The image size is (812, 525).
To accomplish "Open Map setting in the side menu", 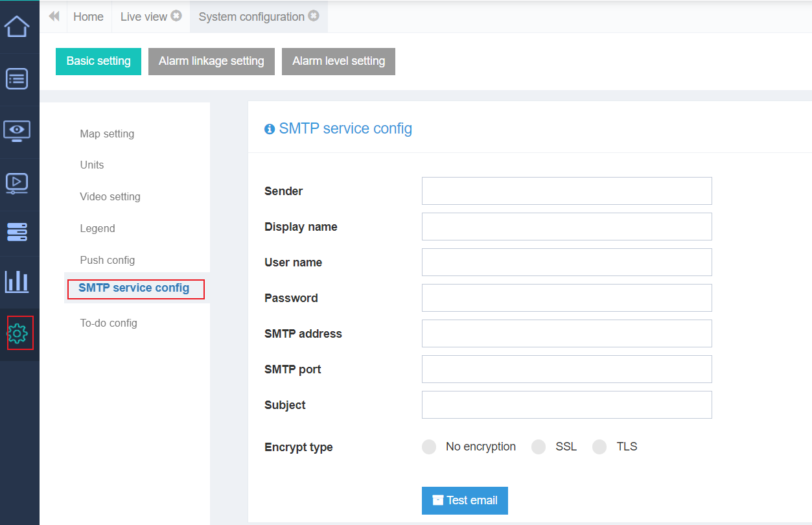I will pos(107,134).
